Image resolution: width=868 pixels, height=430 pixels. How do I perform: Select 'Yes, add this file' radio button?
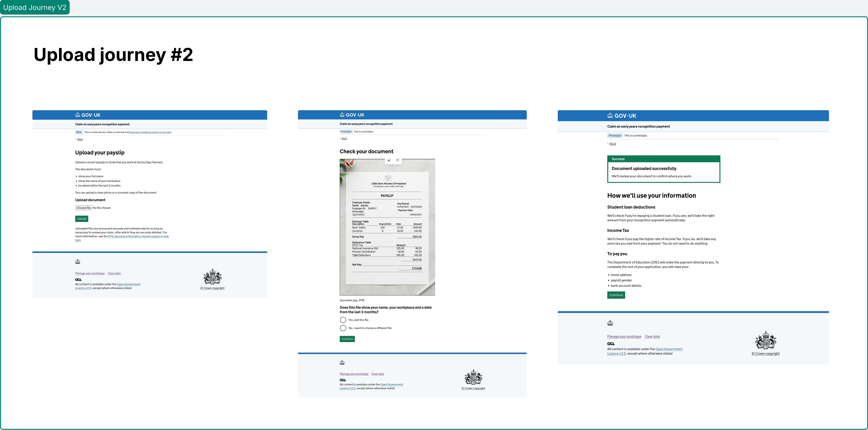(343, 320)
